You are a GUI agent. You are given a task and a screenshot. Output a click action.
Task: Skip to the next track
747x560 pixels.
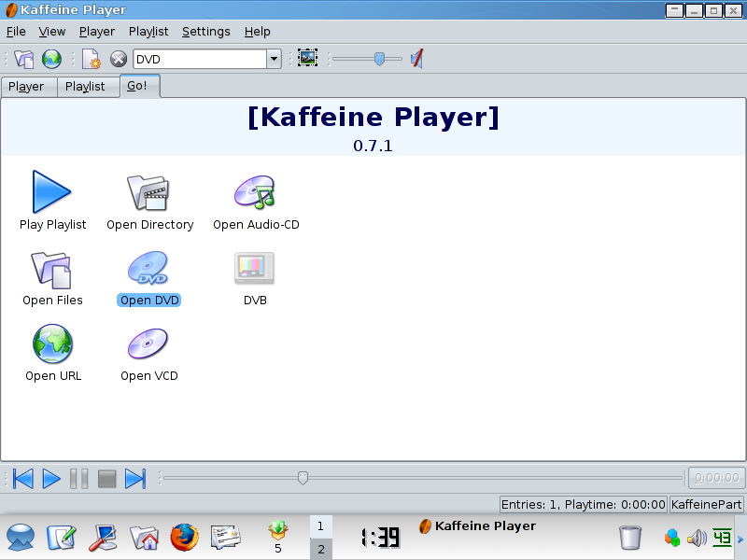click(135, 479)
